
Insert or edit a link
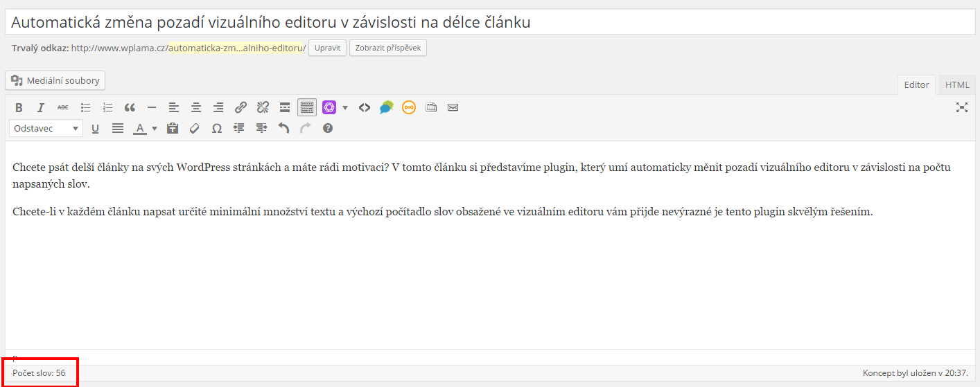click(240, 107)
